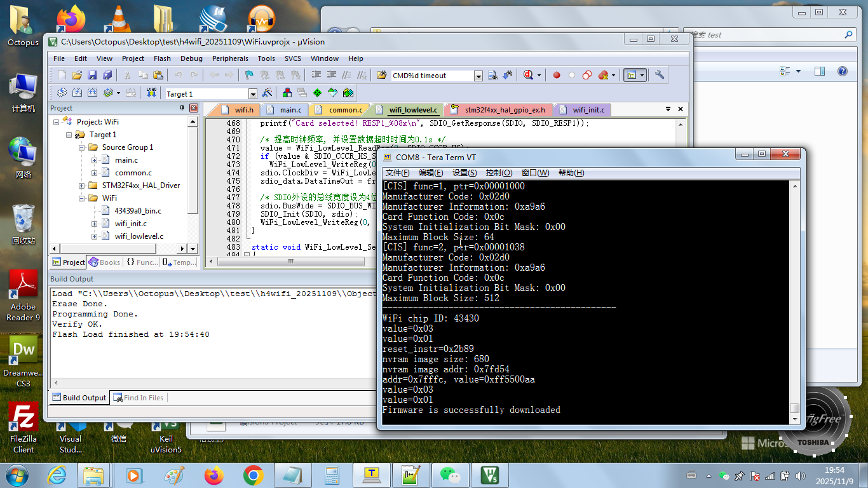Image resolution: width=868 pixels, height=488 pixels.
Task: Click the Open file toolbar icon
Action: pyautogui.click(x=78, y=75)
